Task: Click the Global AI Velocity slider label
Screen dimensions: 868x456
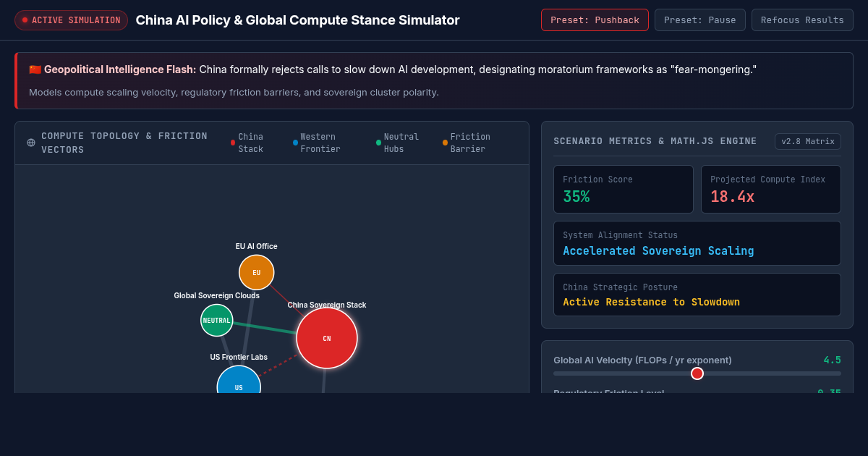Action: [x=642, y=360]
